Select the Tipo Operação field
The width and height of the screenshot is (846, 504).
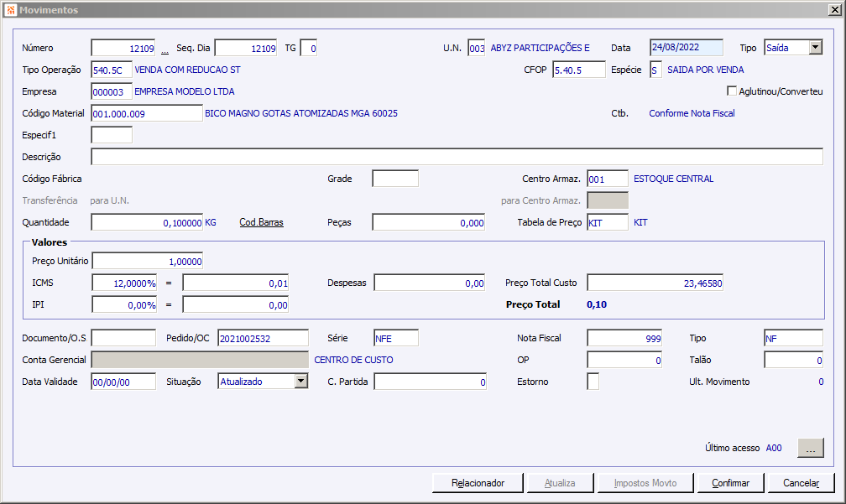point(112,70)
